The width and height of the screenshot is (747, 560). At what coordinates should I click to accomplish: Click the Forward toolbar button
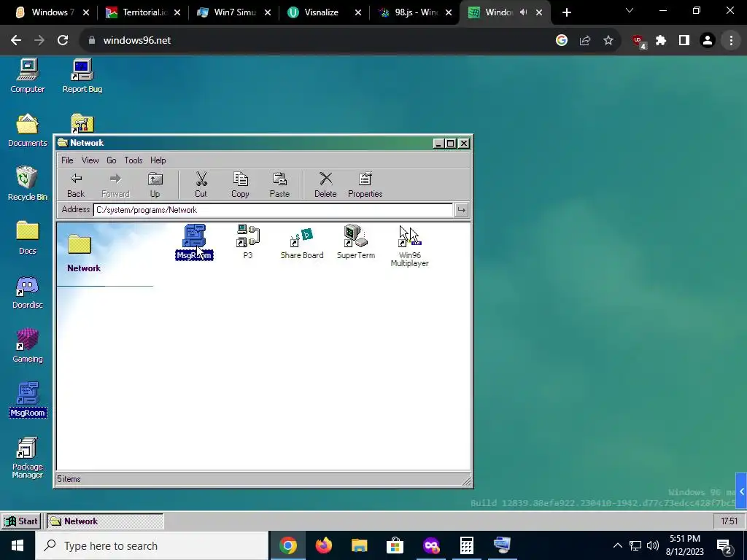[x=115, y=184]
